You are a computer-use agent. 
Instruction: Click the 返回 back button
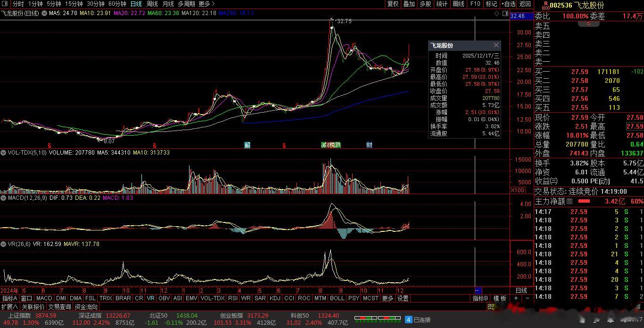coord(525,4)
